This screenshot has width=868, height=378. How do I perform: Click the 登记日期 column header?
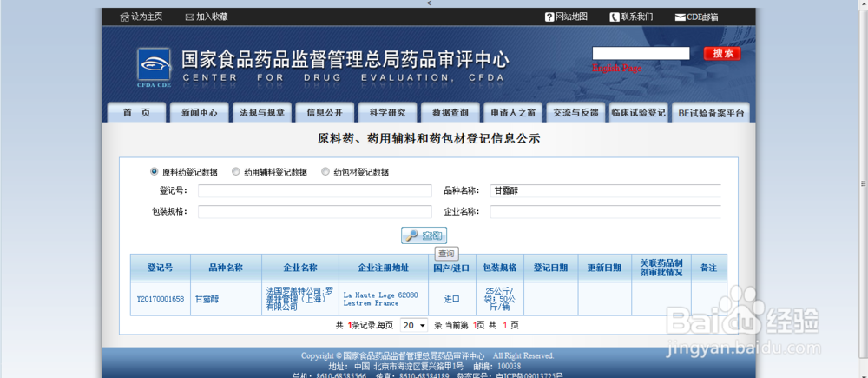(551, 268)
